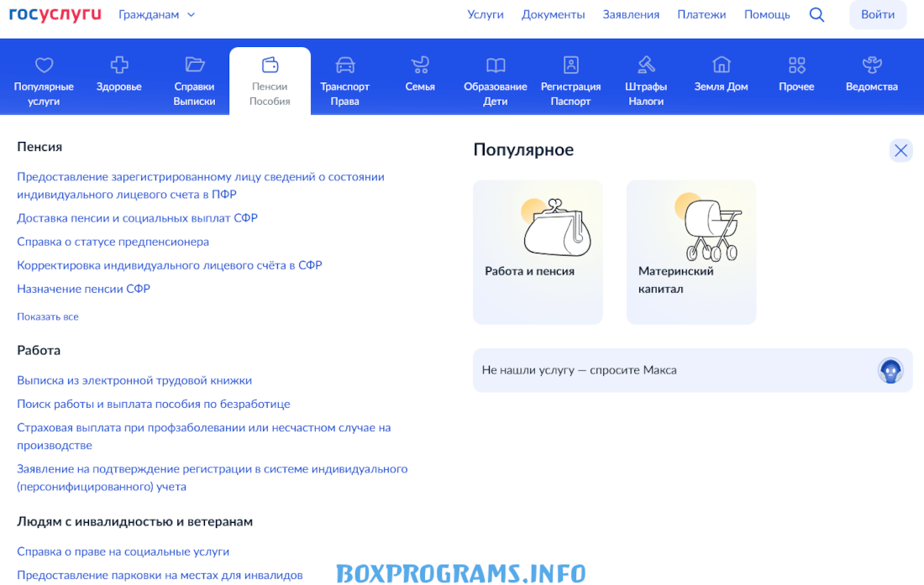Expand the Гражданам audience dropdown
This screenshot has width=924, height=585.
(x=156, y=15)
